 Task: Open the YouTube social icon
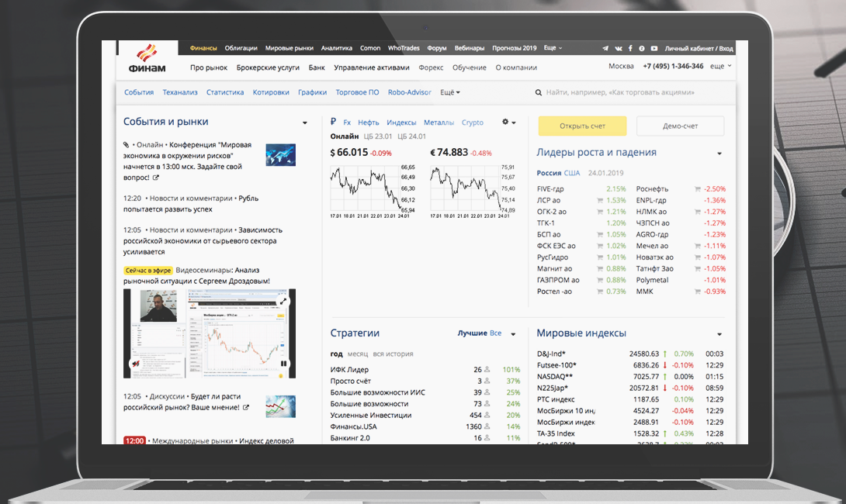coord(654,49)
